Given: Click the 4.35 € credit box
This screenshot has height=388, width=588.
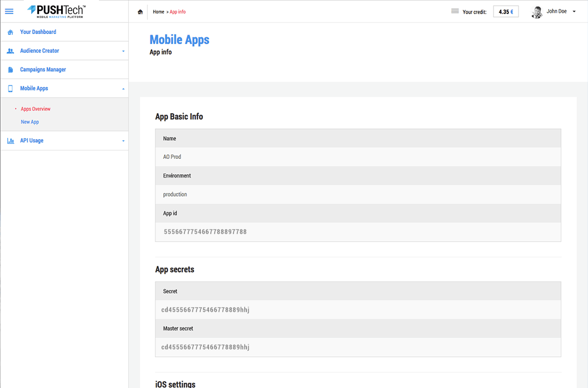Looking at the screenshot, I should [506, 12].
